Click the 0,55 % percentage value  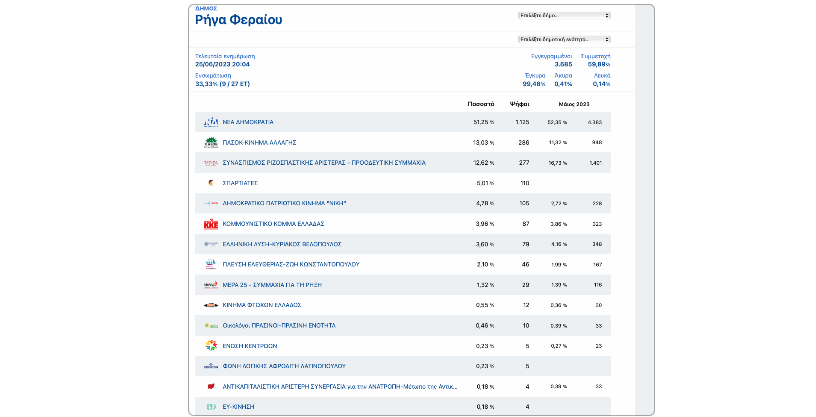pos(485,305)
